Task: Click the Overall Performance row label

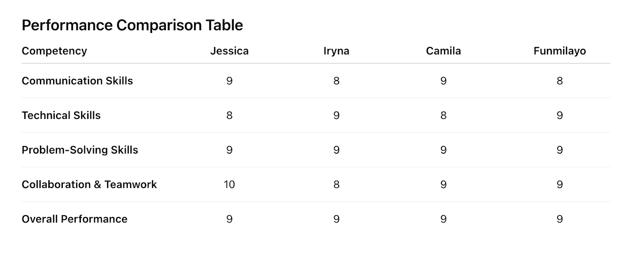Action: click(74, 219)
